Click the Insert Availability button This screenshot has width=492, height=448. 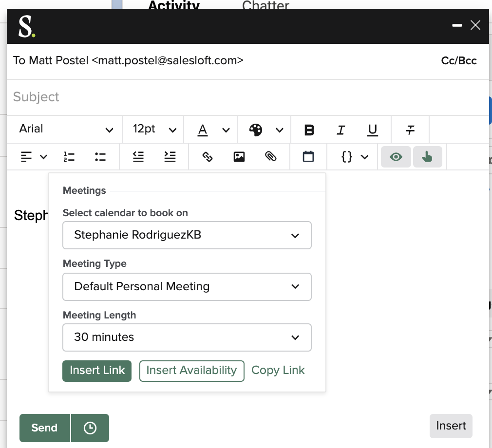[192, 371]
